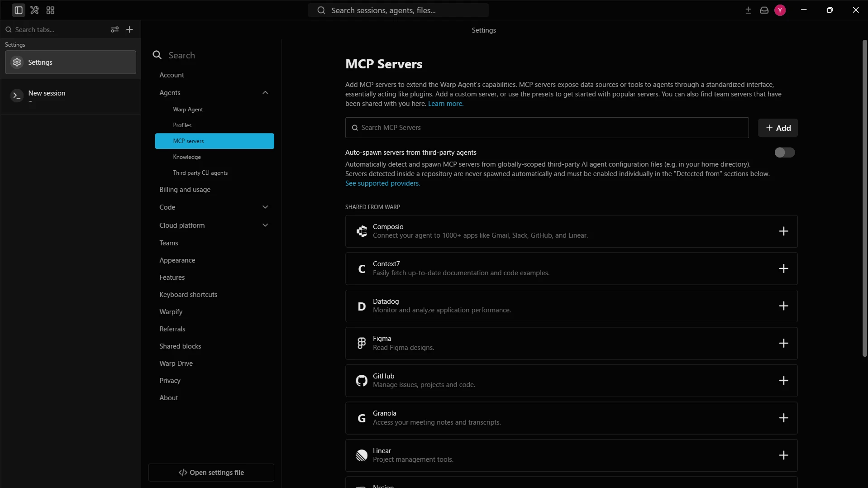Add the Composio server via its plus icon
The image size is (868, 488).
[783, 231]
